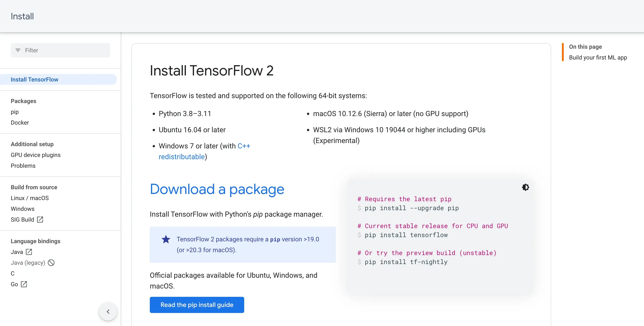Click Linux / macOS build option
The width and height of the screenshot is (644, 326).
click(x=30, y=198)
